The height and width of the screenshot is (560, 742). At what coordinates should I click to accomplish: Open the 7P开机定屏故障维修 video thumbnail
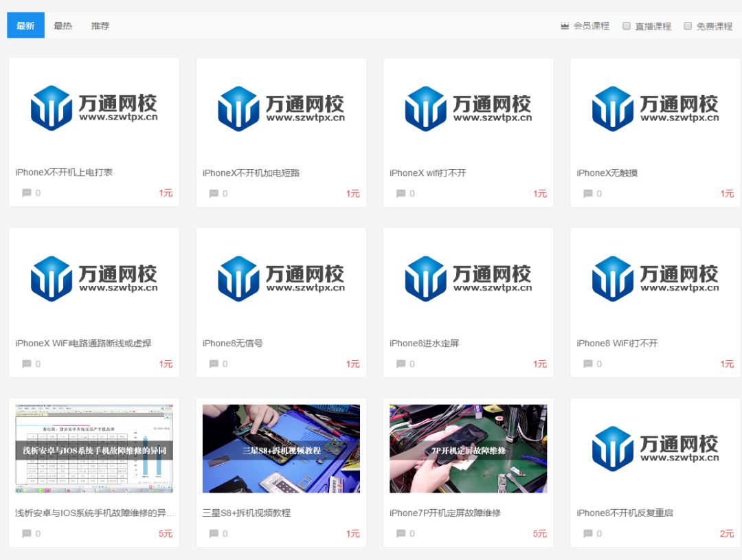point(469,449)
